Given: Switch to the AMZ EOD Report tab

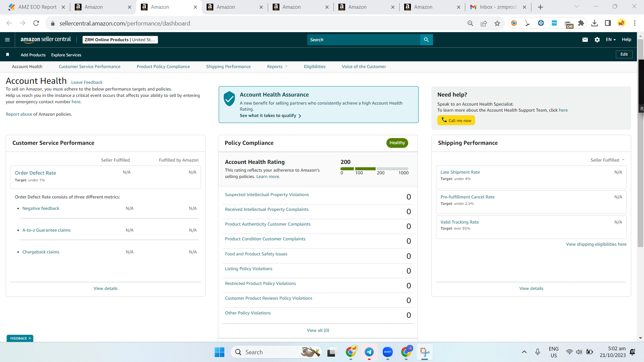Looking at the screenshot, I should click(x=37, y=7).
